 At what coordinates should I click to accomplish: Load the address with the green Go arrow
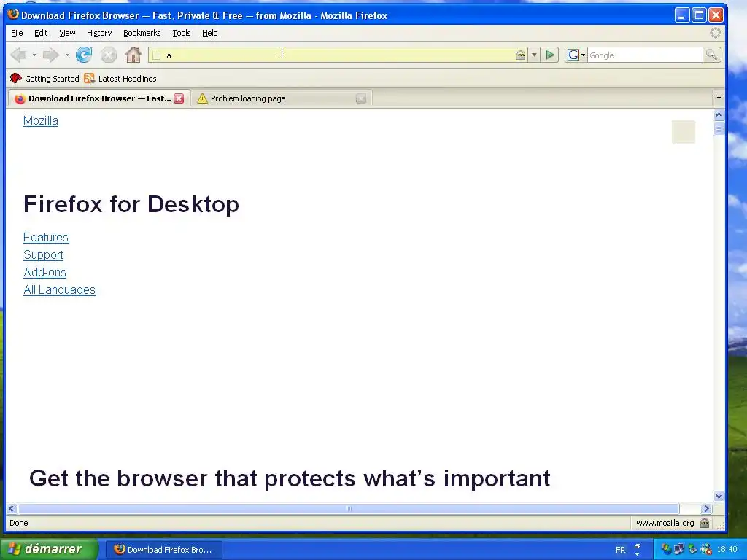pyautogui.click(x=550, y=55)
